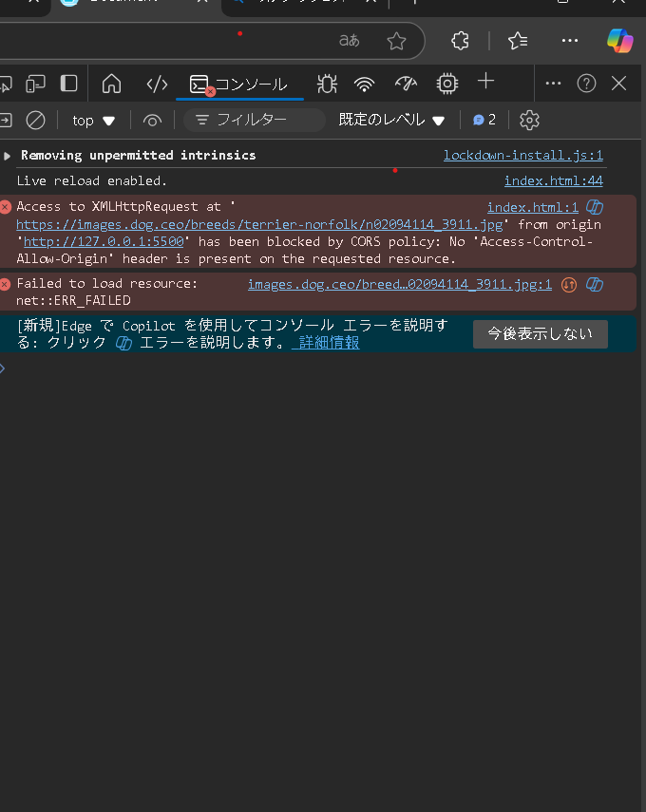
Task: Open the Network wifi icon tab
Action: tap(364, 84)
